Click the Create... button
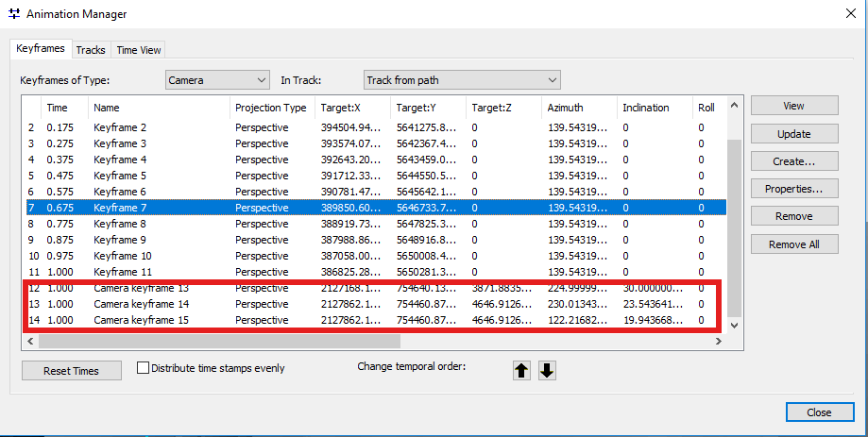Screen dimensions: 868x437 coord(794,161)
